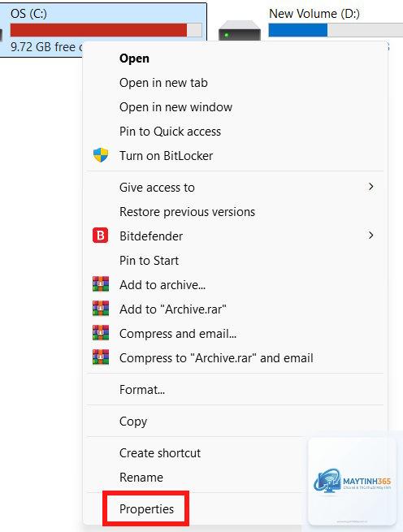
Task: Click the New Volume (D:) label
Action: pyautogui.click(x=314, y=14)
